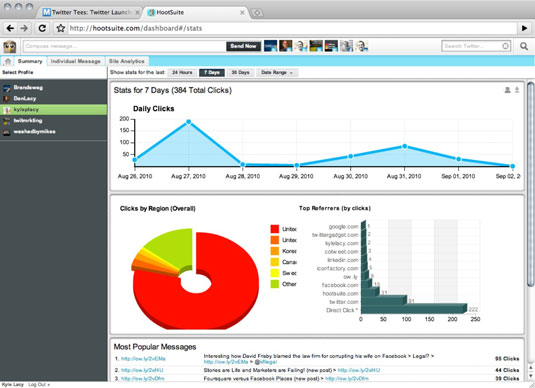Click ow.ly link inside Foursquare versus Facebook message

[x=347, y=378]
